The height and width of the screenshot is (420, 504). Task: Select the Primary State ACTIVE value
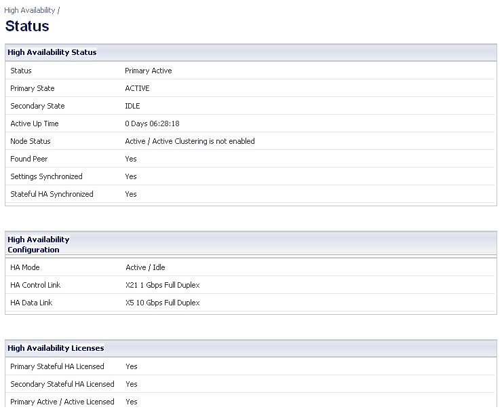tap(137, 88)
